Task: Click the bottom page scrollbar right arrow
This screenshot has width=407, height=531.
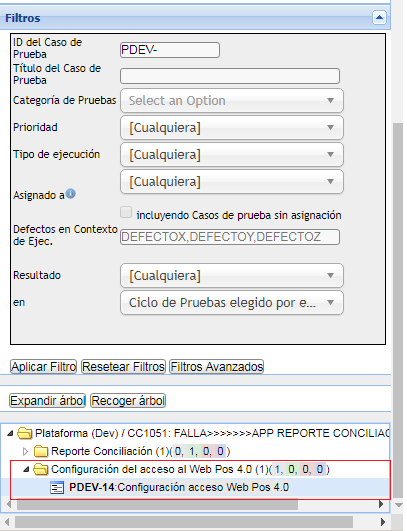Action: point(383,522)
